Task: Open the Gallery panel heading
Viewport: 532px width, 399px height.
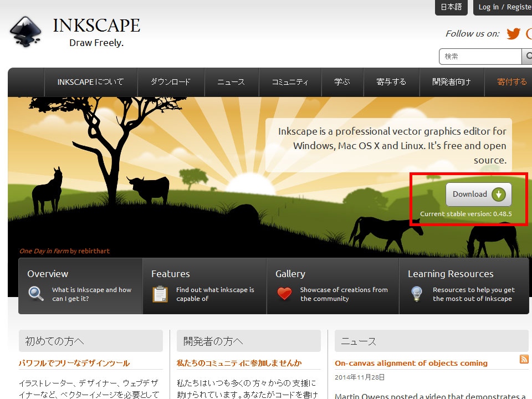Action: [x=290, y=274]
